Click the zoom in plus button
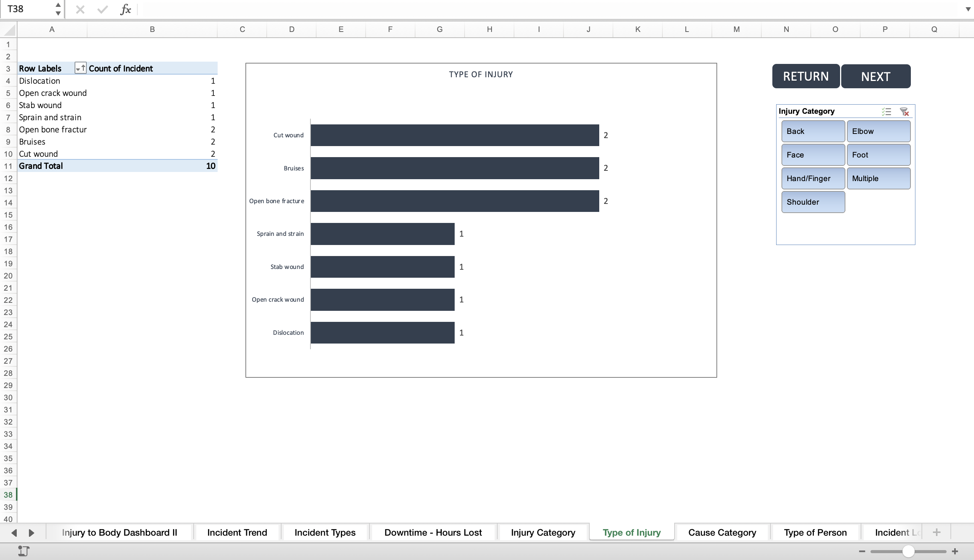The height and width of the screenshot is (560, 974). [954, 551]
